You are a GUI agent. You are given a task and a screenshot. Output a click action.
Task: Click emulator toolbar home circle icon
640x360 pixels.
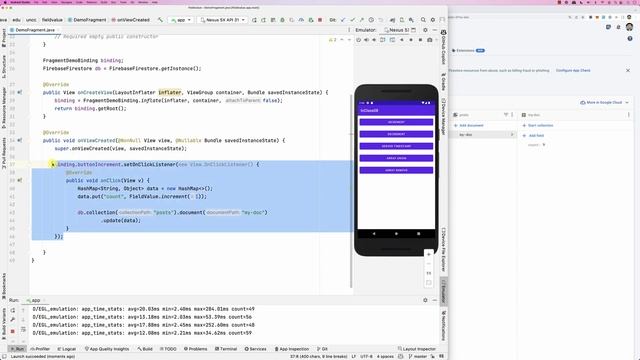tap(411, 40)
